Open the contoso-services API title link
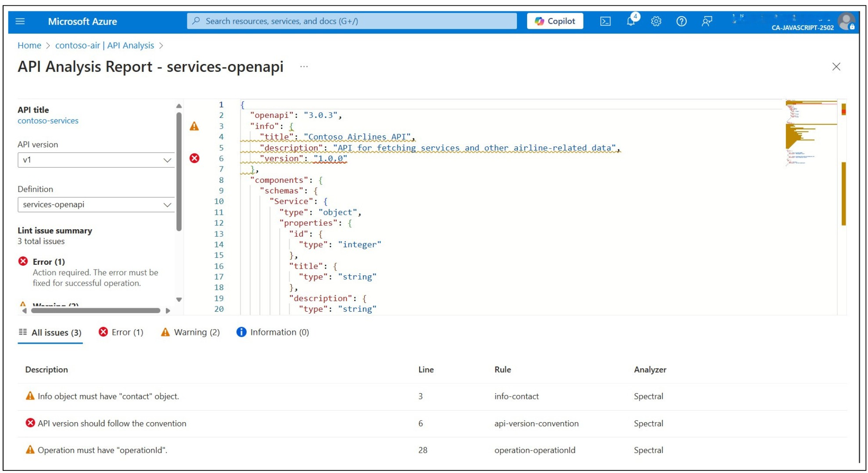 pyautogui.click(x=48, y=121)
